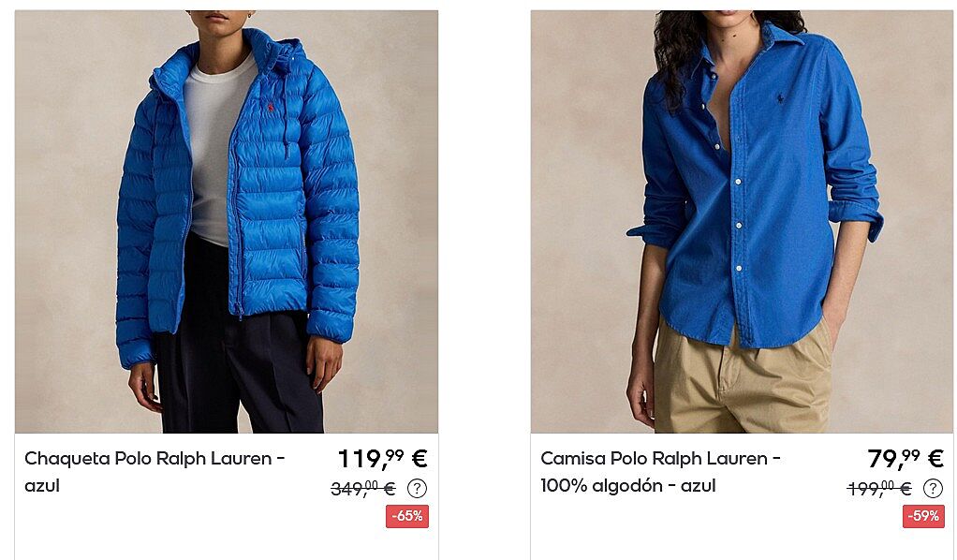Click help icon beside 199,00 € price

pos(933,489)
